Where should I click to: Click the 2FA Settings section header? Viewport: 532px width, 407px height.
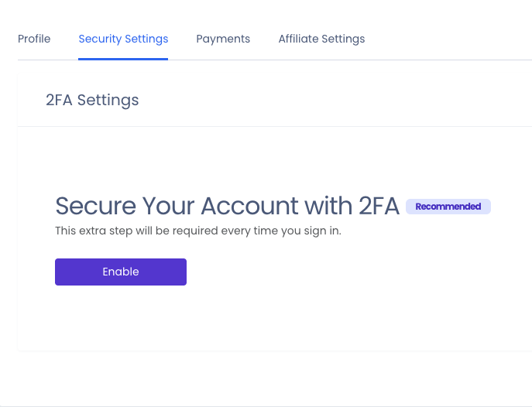92,101
